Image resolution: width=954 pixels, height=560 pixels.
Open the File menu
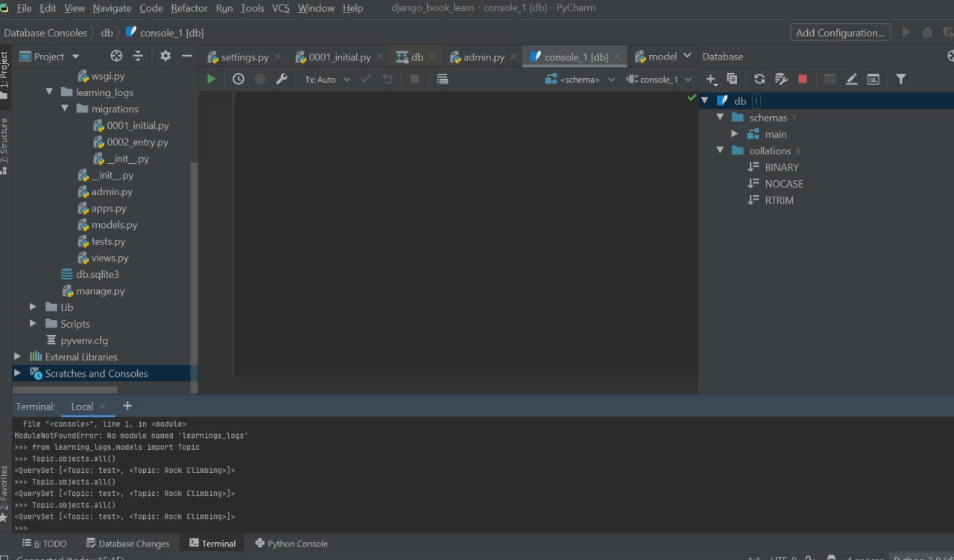pos(24,8)
